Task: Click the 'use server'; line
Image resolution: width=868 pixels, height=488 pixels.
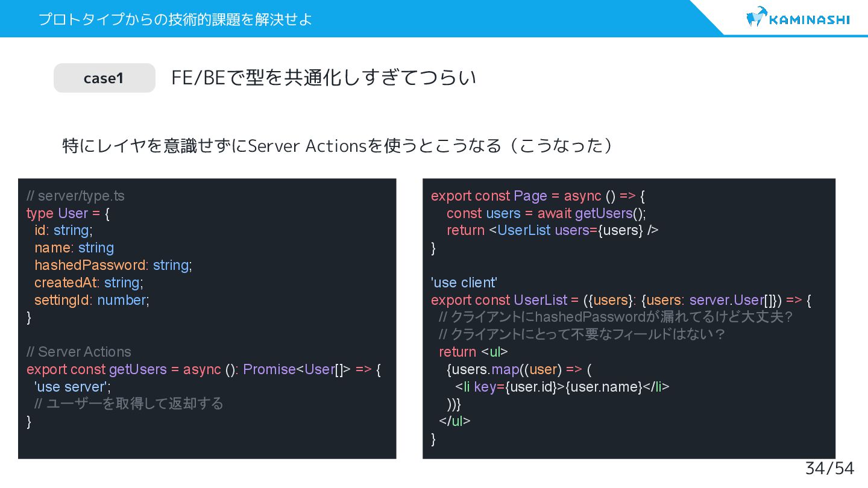Action: coord(73,387)
